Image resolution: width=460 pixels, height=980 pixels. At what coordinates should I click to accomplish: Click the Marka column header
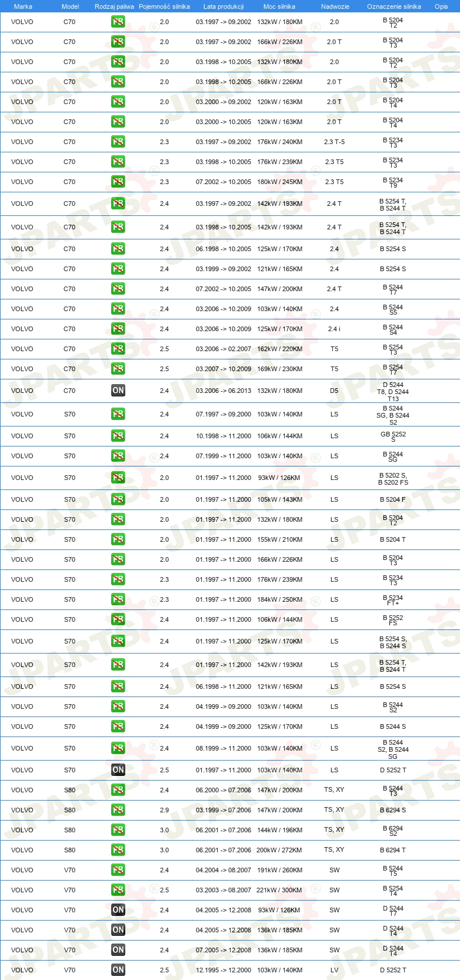pos(23,6)
